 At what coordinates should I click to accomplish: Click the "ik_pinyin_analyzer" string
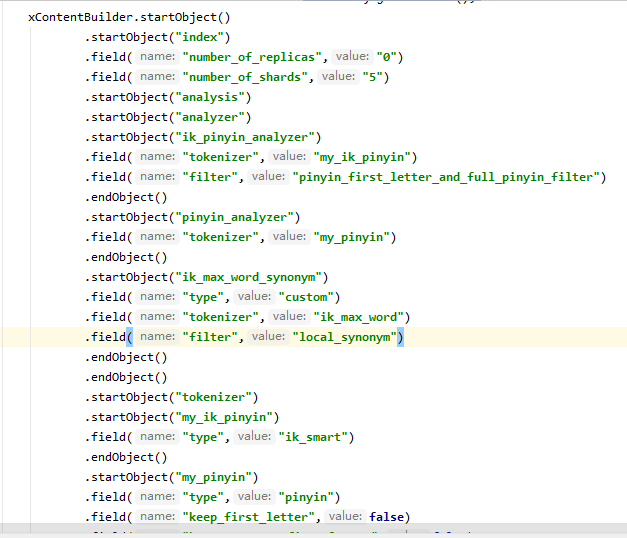click(x=245, y=137)
